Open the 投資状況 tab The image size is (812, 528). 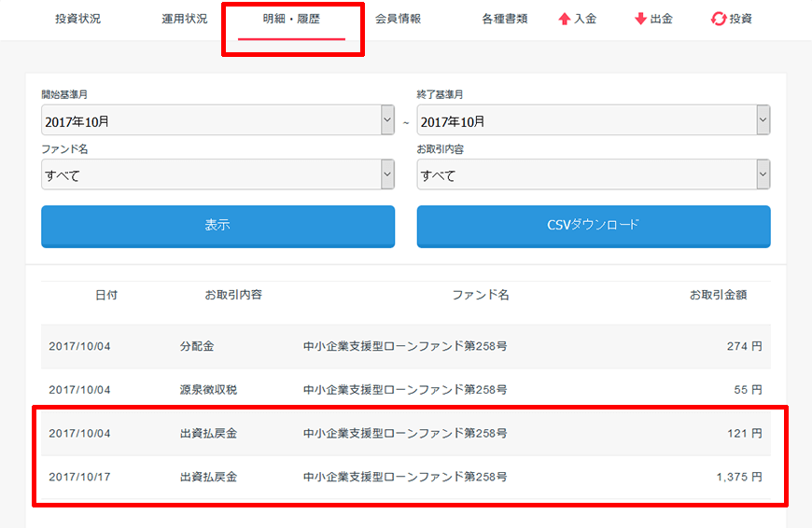pyautogui.click(x=77, y=20)
